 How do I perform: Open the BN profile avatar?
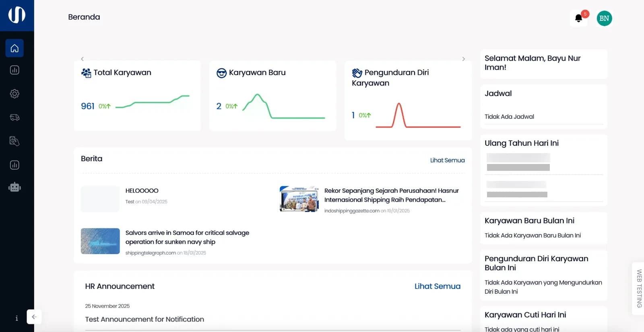(x=604, y=18)
